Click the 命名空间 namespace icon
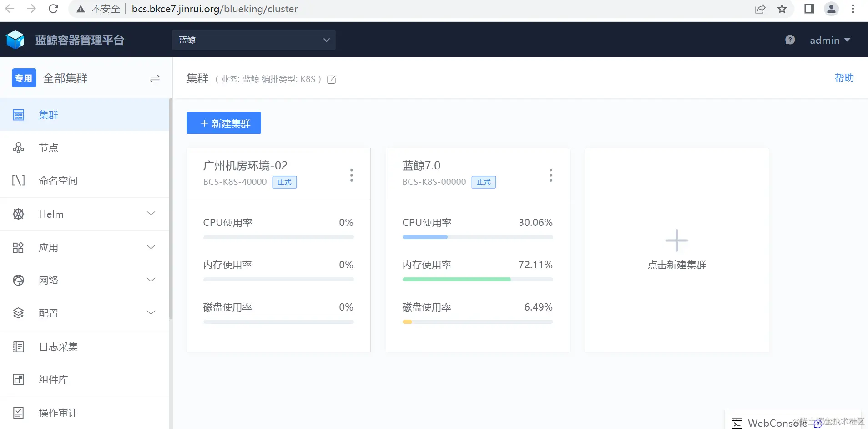Screen dimensions: 868x429 (19, 180)
